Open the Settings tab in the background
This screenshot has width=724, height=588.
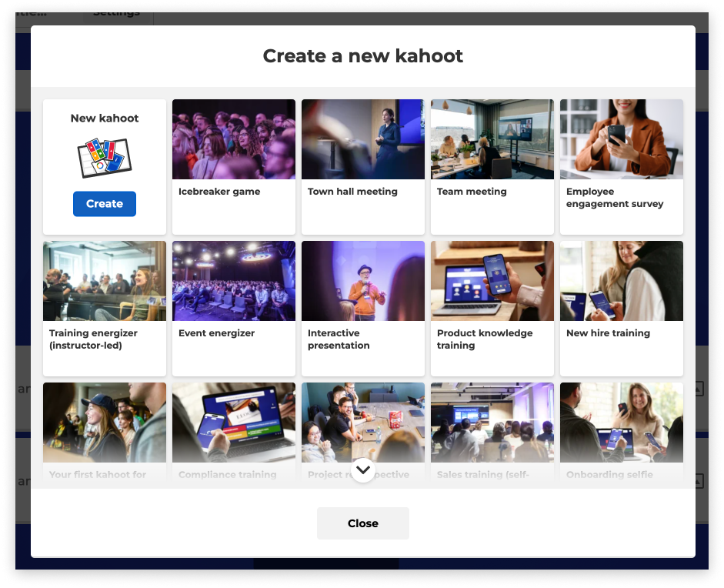pyautogui.click(x=116, y=12)
